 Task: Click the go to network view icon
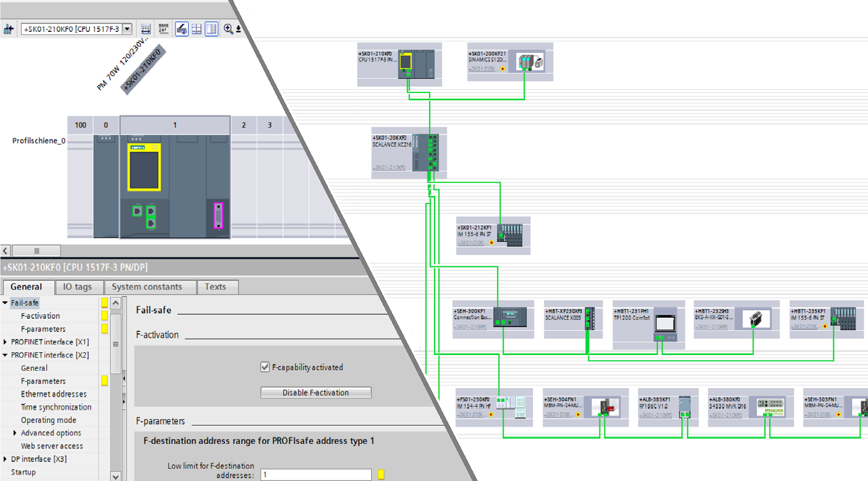click(9, 29)
